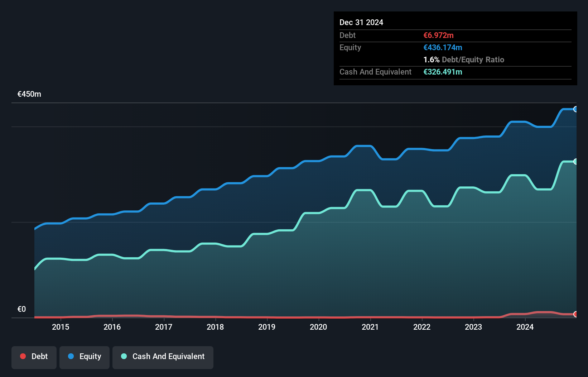This screenshot has height=377, width=588.
Task: Click the €0 y-axis label
Action: pos(22,309)
